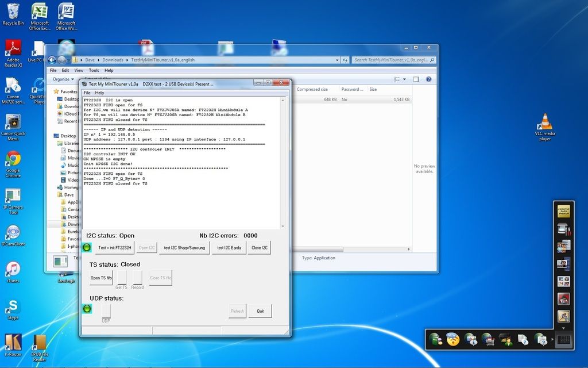Open the Tools menu in Explorer
The width and height of the screenshot is (588, 368).
pos(94,70)
